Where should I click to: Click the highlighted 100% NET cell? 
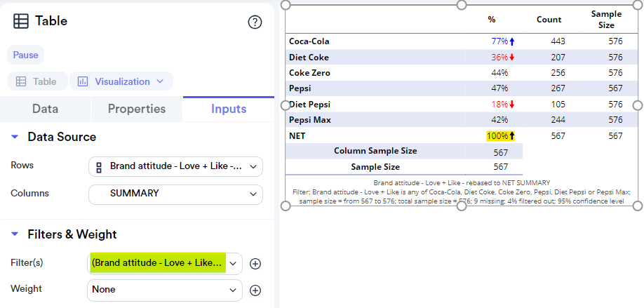click(501, 136)
